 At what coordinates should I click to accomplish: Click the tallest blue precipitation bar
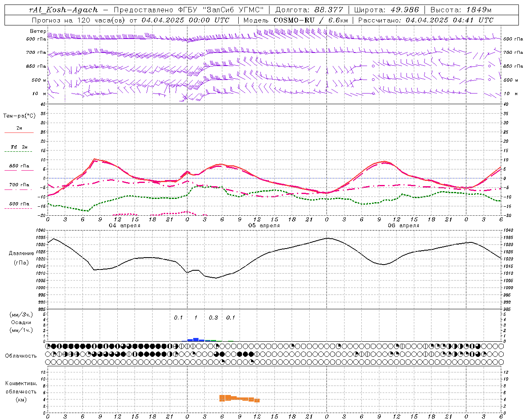coord(196,340)
